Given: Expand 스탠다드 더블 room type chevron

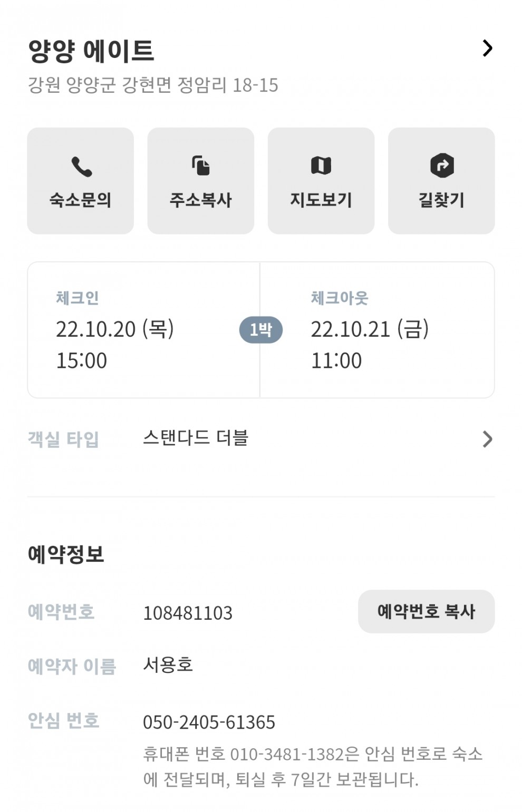Looking at the screenshot, I should point(488,439).
